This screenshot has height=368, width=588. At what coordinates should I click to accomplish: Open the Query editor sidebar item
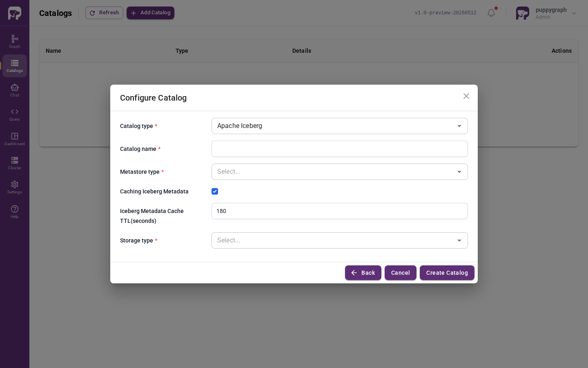tap(15, 114)
